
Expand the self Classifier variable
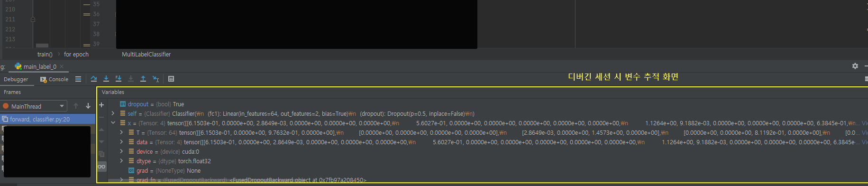pos(113,113)
